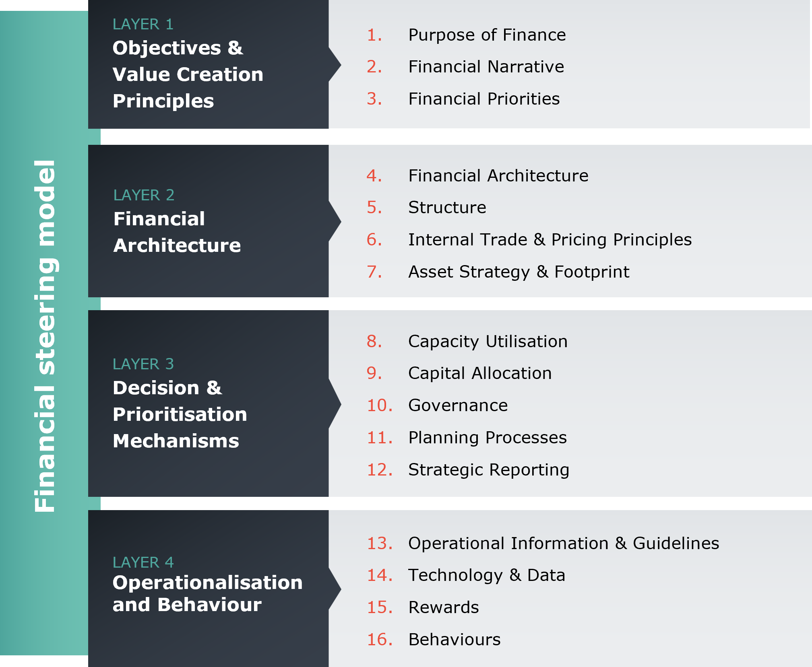Click the "Operationalisation and Behaviour" heading

click(207, 593)
